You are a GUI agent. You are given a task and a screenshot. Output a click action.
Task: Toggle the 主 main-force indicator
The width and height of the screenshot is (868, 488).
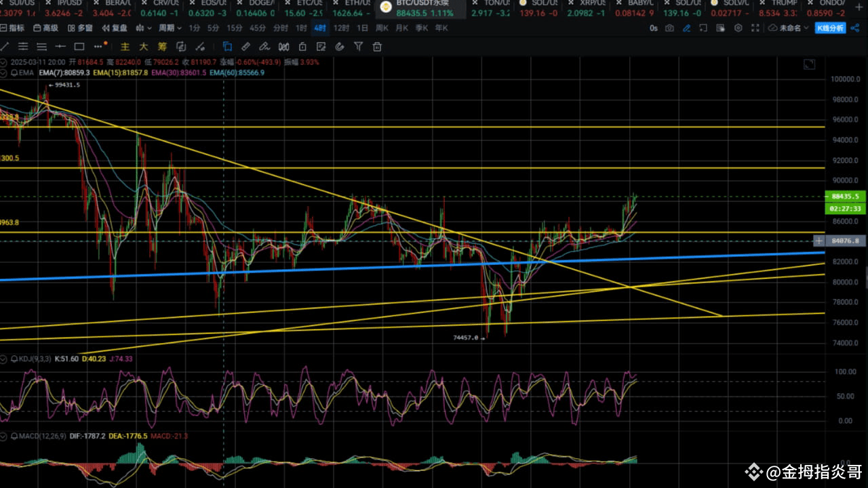(125, 47)
